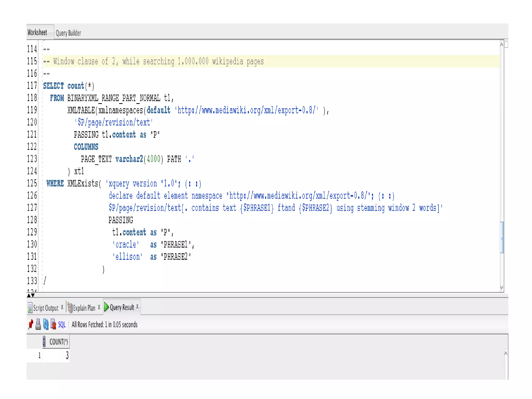This screenshot has height=399, width=532.
Task: Click the print results icon
Action: [x=38, y=324]
